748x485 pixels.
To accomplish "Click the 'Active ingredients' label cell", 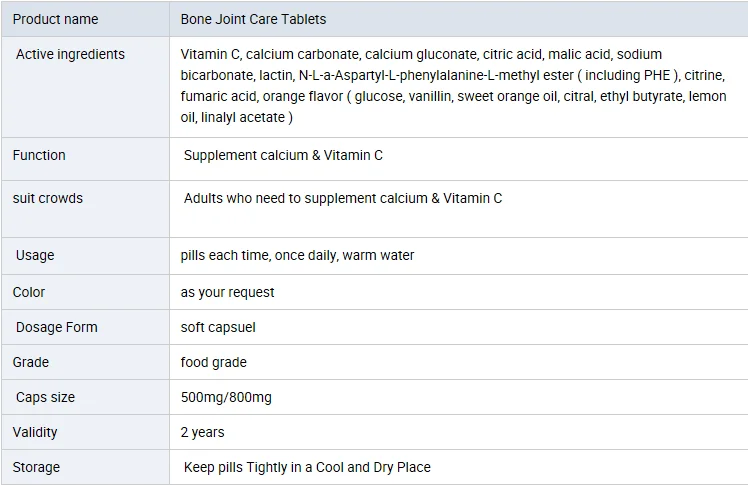I will (70, 54).
